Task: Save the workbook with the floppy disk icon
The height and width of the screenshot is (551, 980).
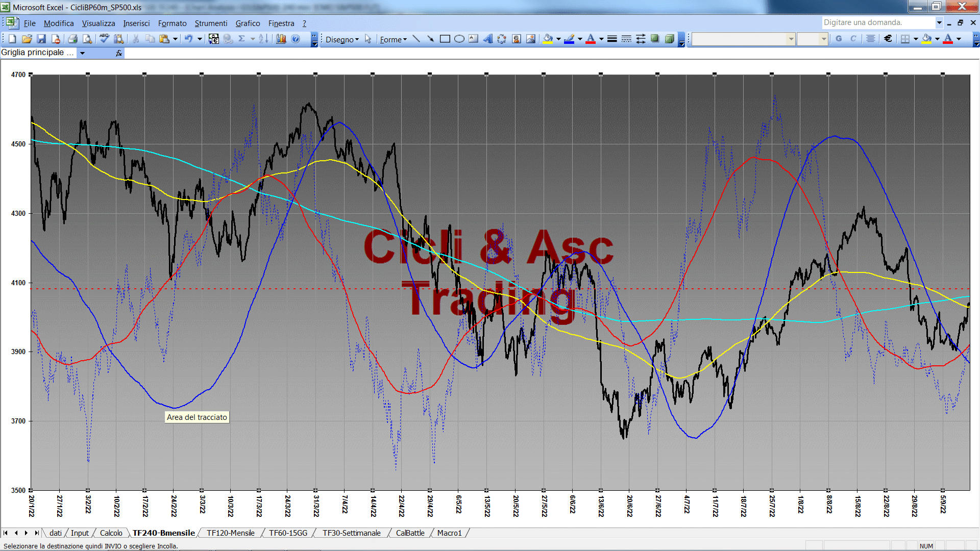Action: pyautogui.click(x=41, y=39)
